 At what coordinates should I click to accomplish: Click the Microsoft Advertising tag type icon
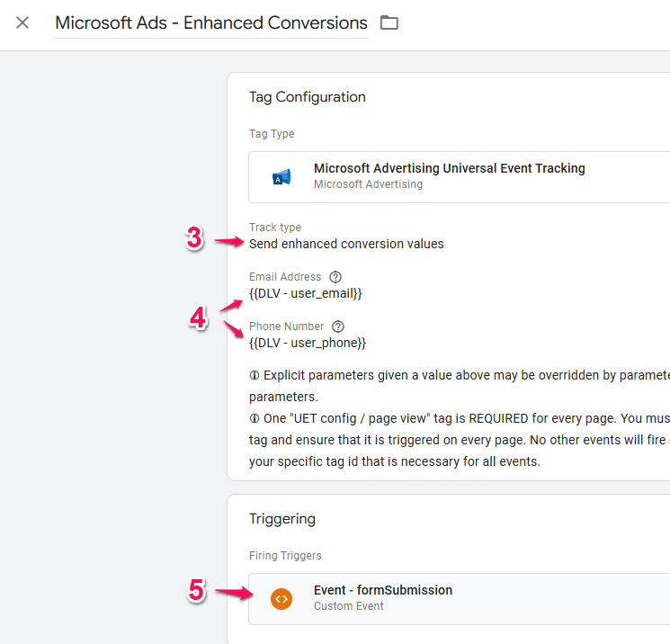tap(281, 177)
